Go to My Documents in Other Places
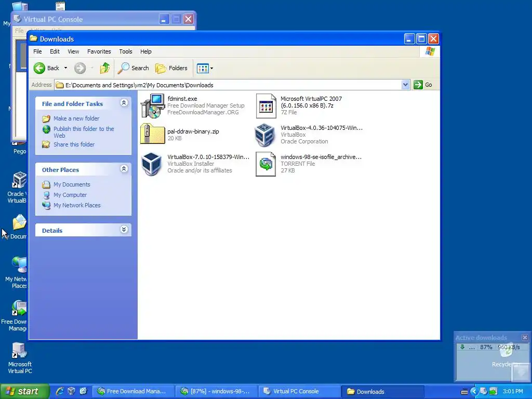This screenshot has width=532, height=399. 72,184
